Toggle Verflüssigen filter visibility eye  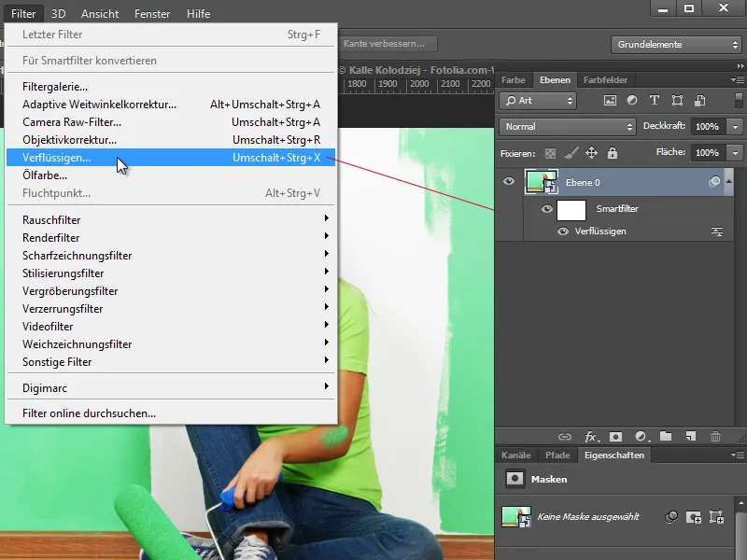pyautogui.click(x=563, y=231)
